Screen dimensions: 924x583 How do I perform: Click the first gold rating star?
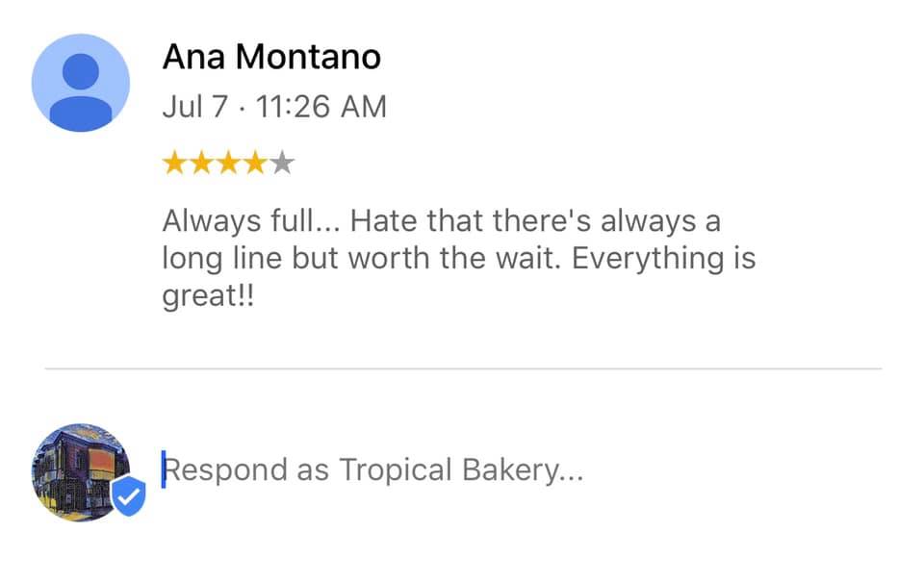175,164
